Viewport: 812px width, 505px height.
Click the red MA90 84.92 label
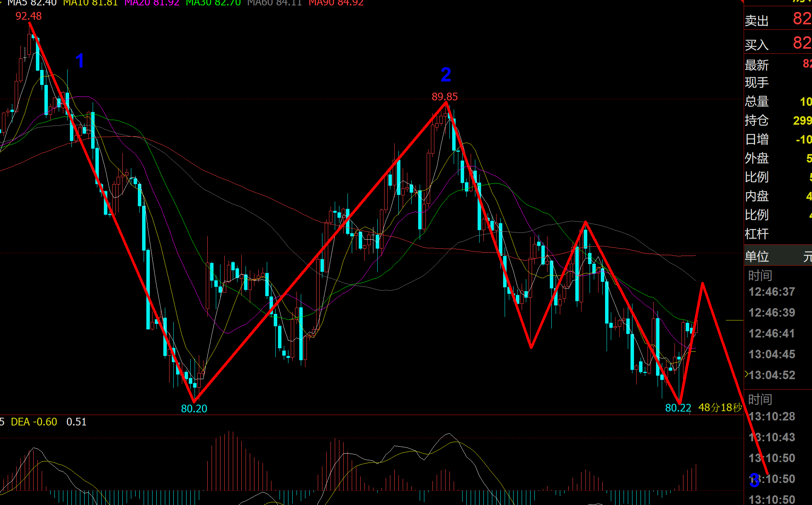pos(336,3)
